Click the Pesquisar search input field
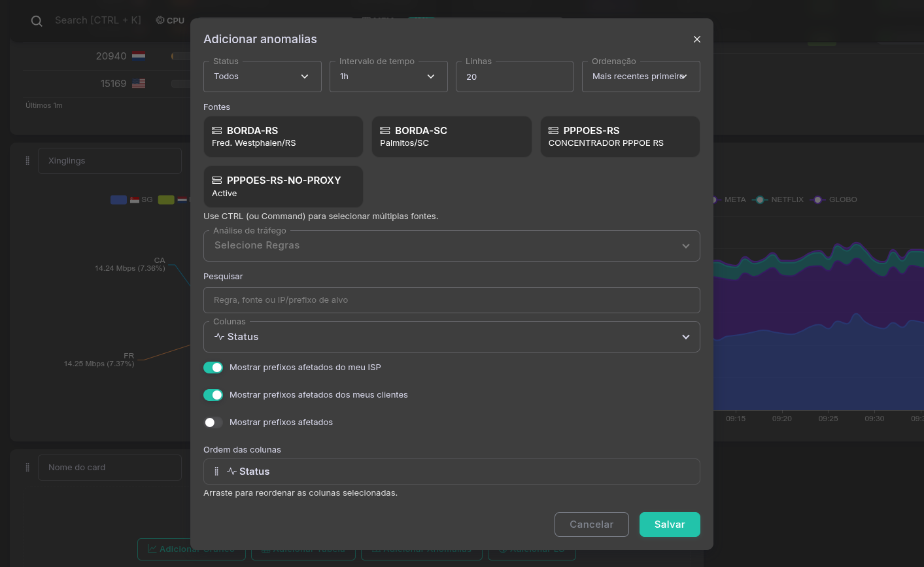Image resolution: width=924 pixels, height=567 pixels. point(451,300)
